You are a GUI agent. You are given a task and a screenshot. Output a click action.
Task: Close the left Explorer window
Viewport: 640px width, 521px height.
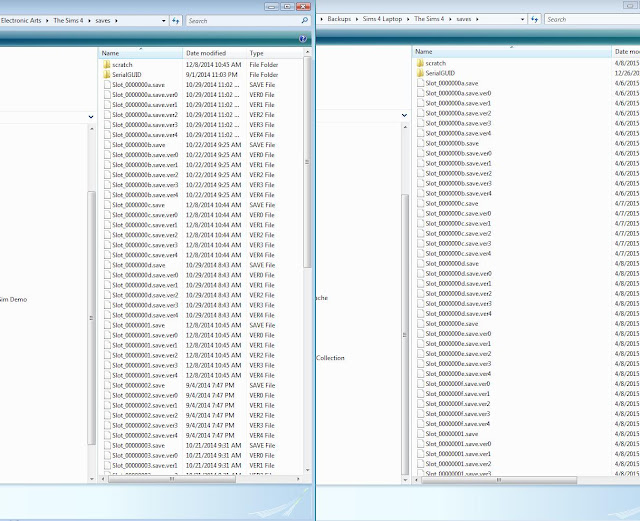tap(303, 6)
